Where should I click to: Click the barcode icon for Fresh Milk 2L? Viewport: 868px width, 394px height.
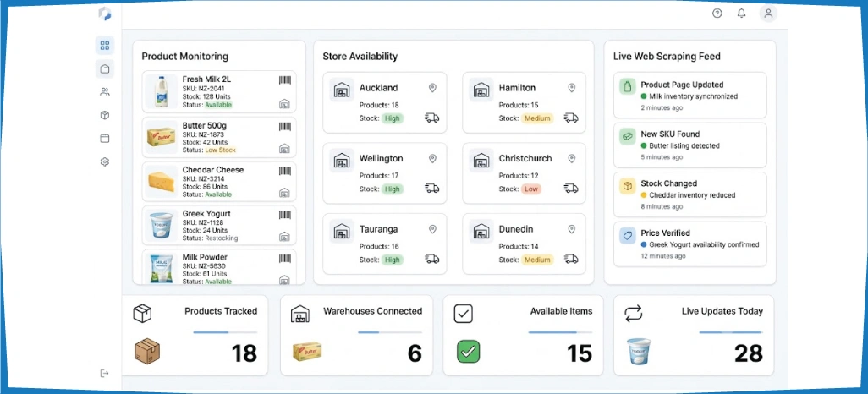(284, 80)
